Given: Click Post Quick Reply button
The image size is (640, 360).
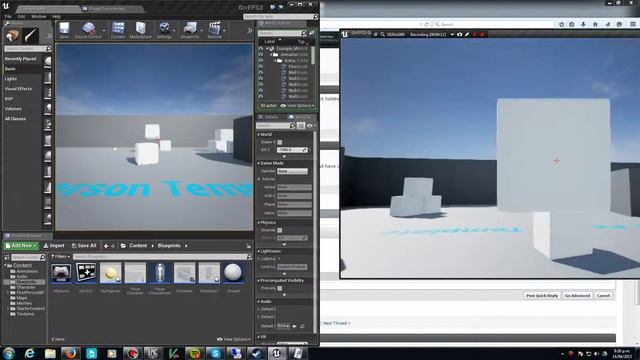Looking at the screenshot, I should (x=542, y=296).
